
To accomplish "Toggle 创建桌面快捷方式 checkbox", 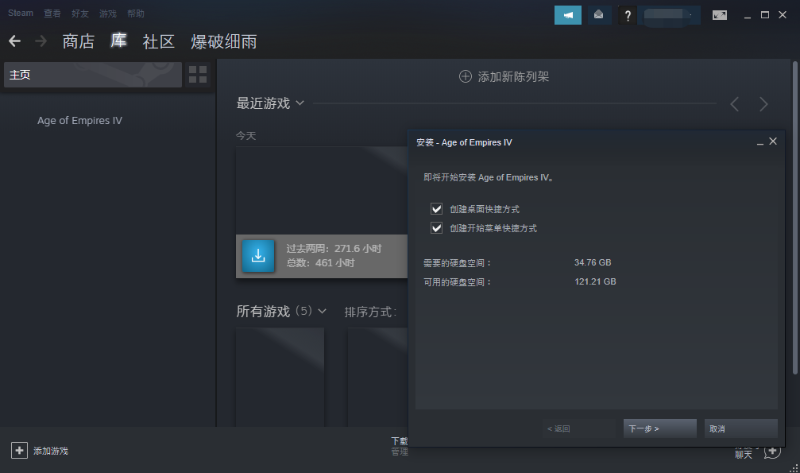I will [x=436, y=209].
